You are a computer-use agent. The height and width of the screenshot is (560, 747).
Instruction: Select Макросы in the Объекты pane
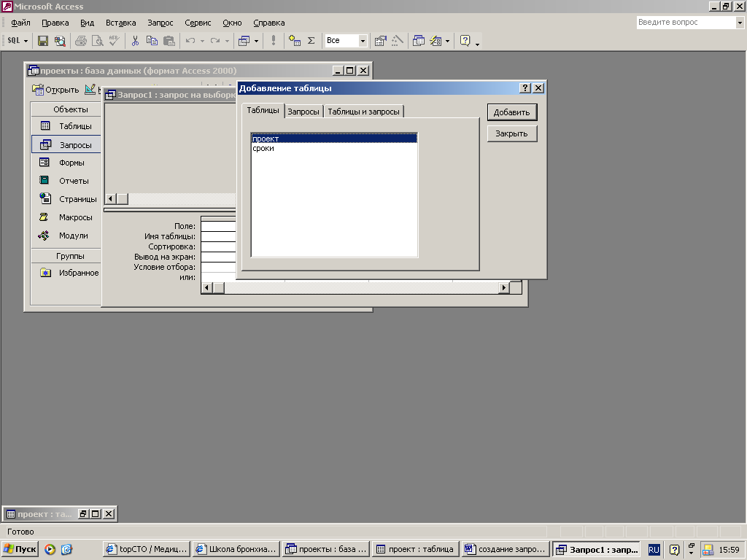click(x=66, y=217)
